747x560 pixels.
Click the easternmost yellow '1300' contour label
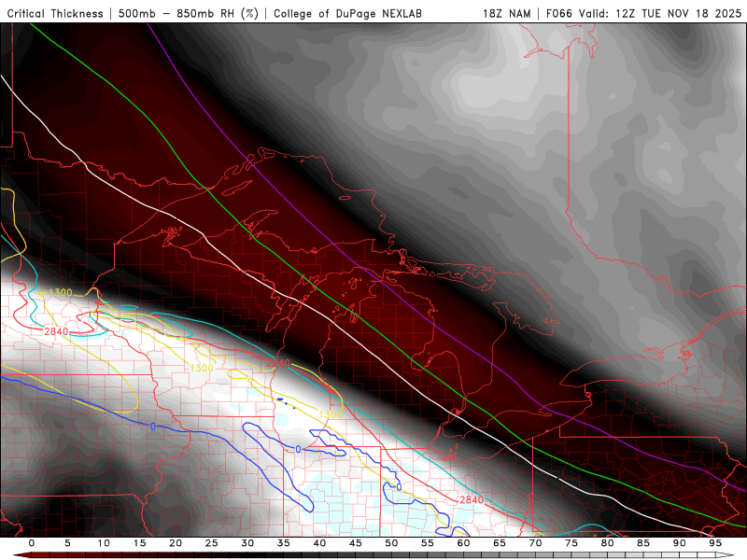(331, 414)
